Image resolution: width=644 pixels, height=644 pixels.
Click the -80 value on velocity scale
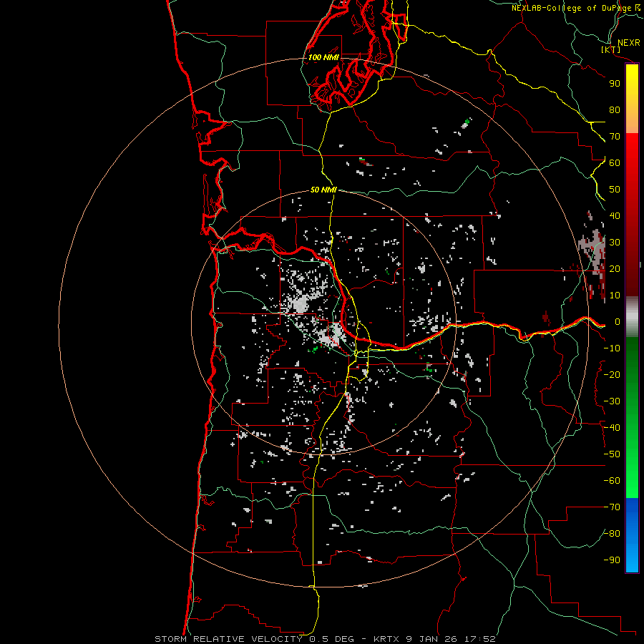(612, 534)
